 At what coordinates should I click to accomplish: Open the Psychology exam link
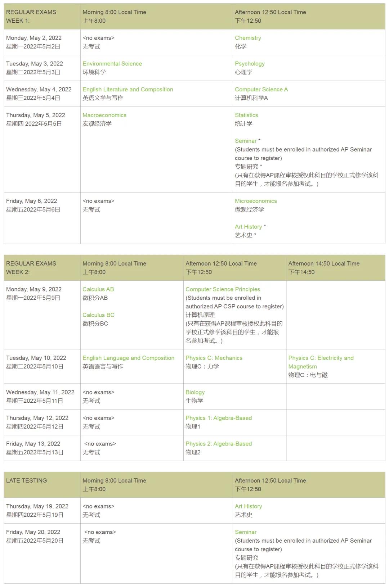tap(250, 64)
